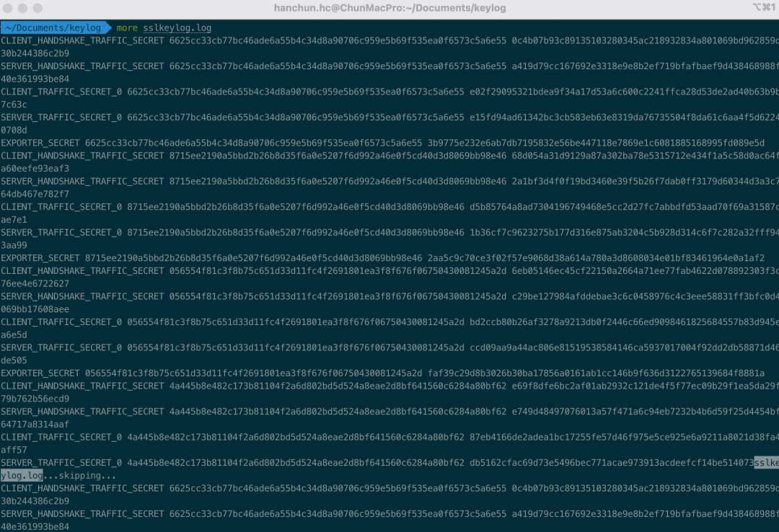Screen dimensions: 779x532
Task: Click SERVER_HANDSHAKE_TRAFFIC_SECRET label on the 8715ee21 row
Action: [82, 182]
